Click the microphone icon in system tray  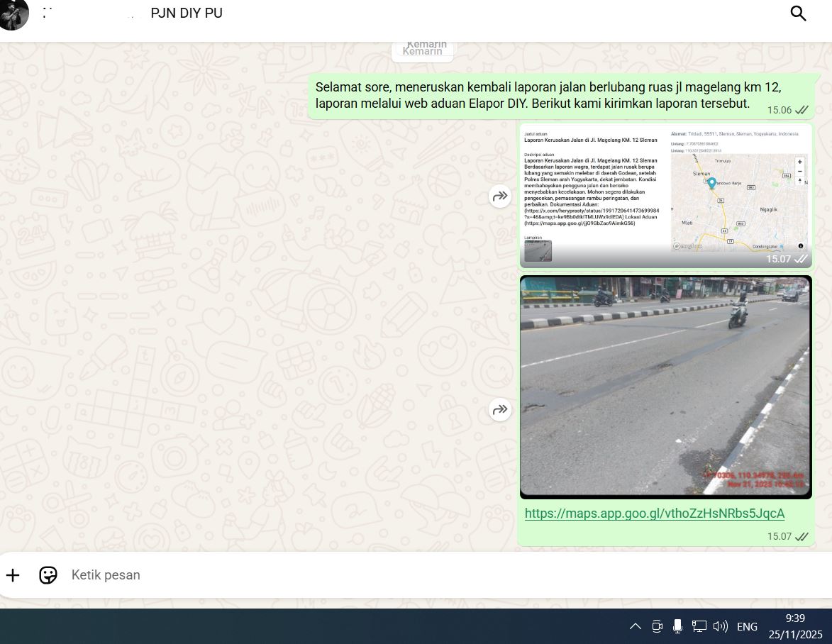677,626
